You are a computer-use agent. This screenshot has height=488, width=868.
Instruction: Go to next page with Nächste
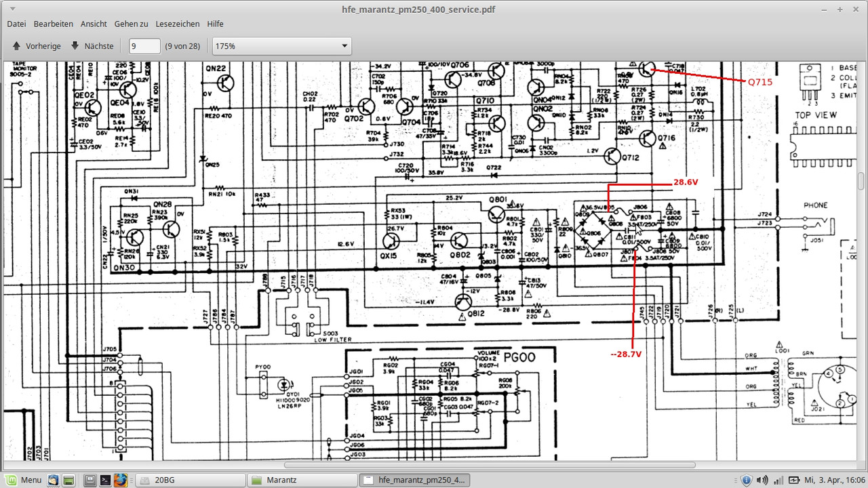click(92, 46)
